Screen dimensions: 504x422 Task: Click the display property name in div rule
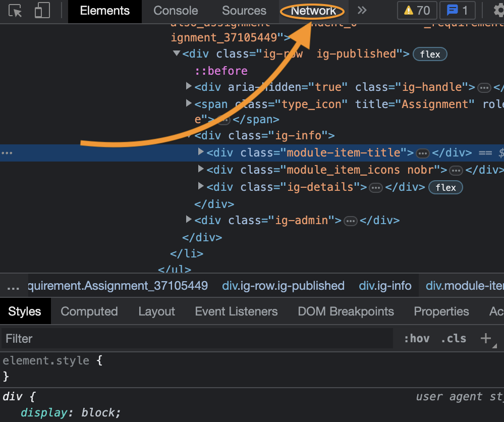[x=44, y=412]
